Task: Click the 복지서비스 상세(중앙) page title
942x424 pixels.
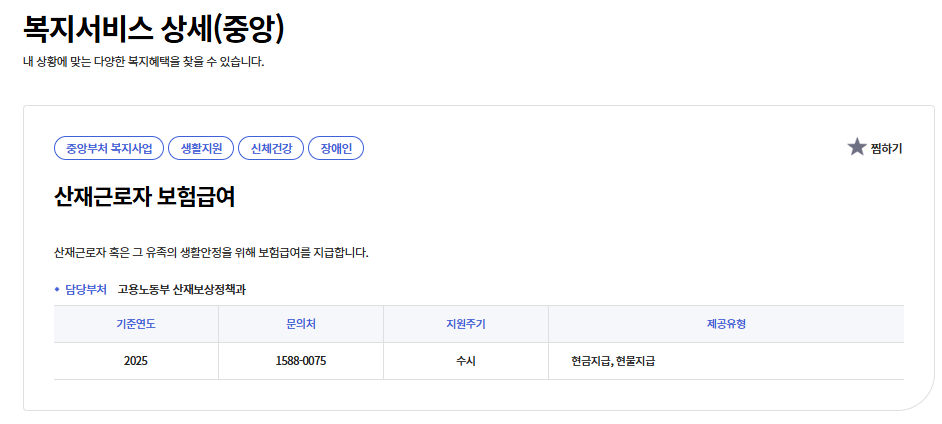Action: click(154, 29)
